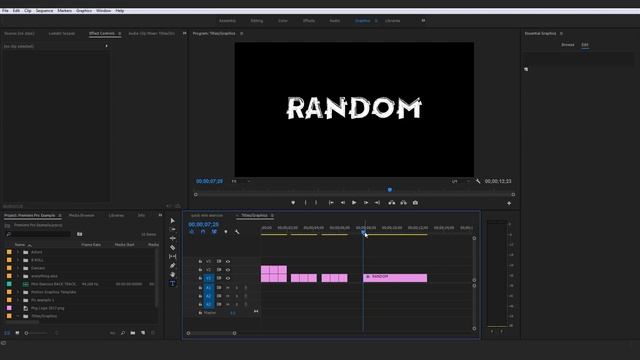Toggle visibility eye of track V1
Image resolution: width=640 pixels, height=360 pixels.
[x=228, y=278]
